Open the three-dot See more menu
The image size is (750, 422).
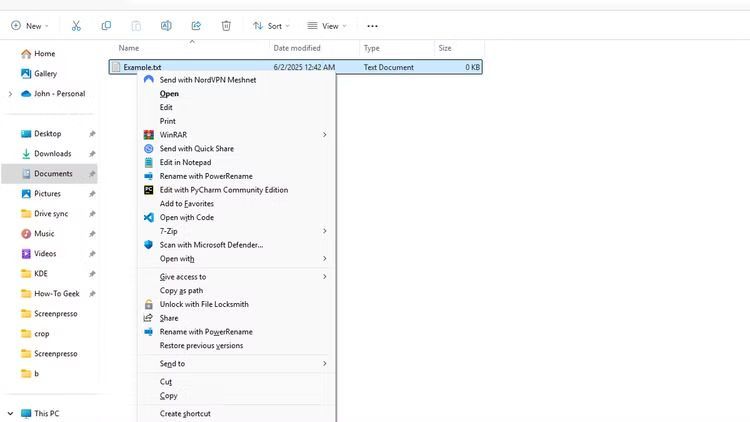pyautogui.click(x=372, y=25)
